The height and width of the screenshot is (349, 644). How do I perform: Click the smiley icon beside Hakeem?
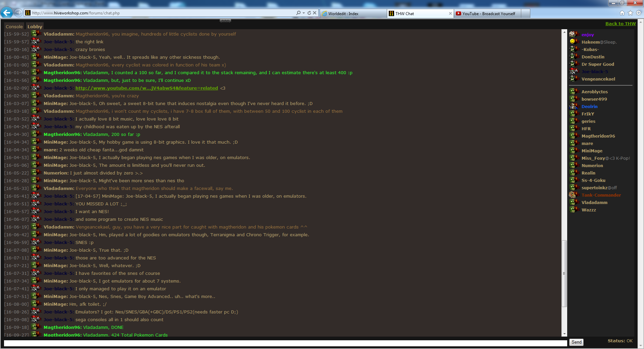[x=573, y=41]
